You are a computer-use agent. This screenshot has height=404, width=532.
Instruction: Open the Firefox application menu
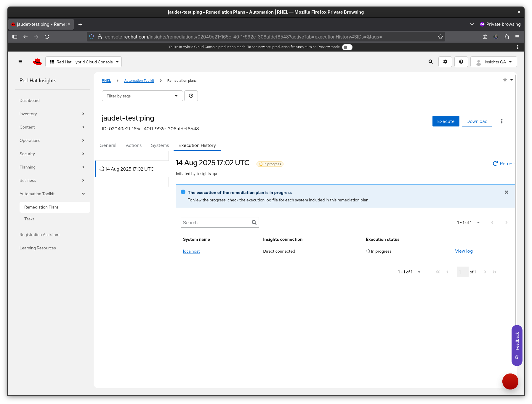(517, 37)
